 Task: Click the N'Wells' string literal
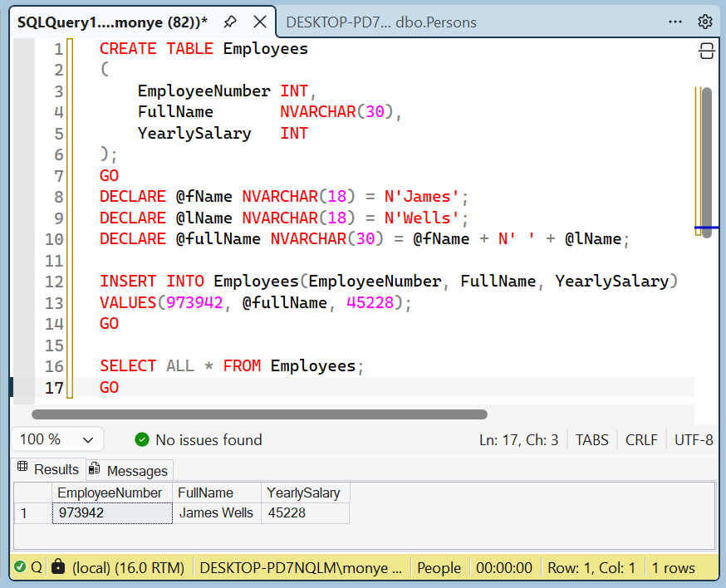[x=422, y=218]
